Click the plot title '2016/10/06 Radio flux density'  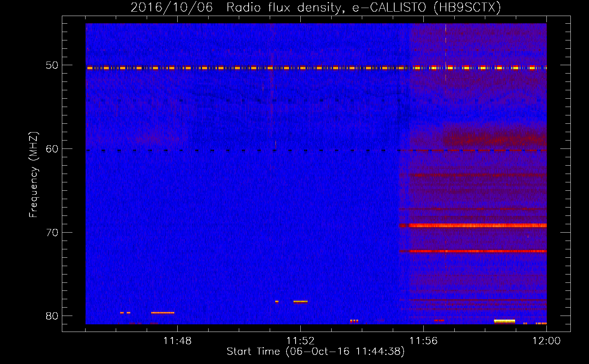tap(316, 7)
